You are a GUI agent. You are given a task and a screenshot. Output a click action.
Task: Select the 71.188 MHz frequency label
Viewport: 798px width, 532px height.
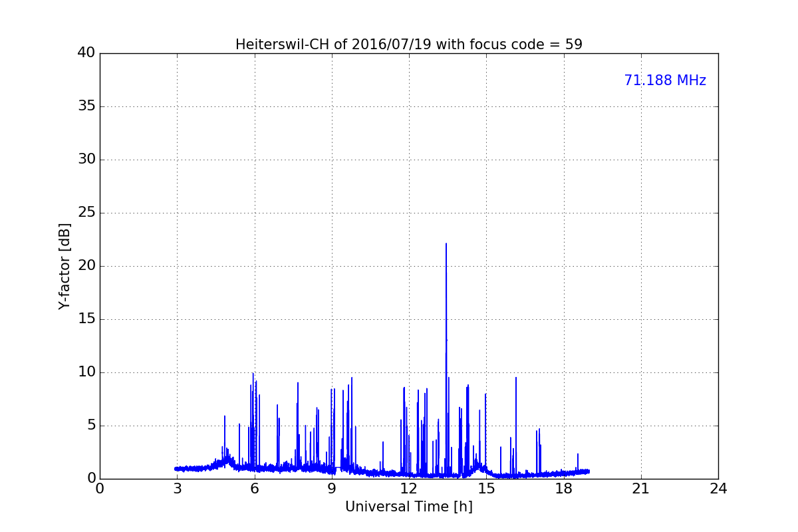click(x=665, y=80)
